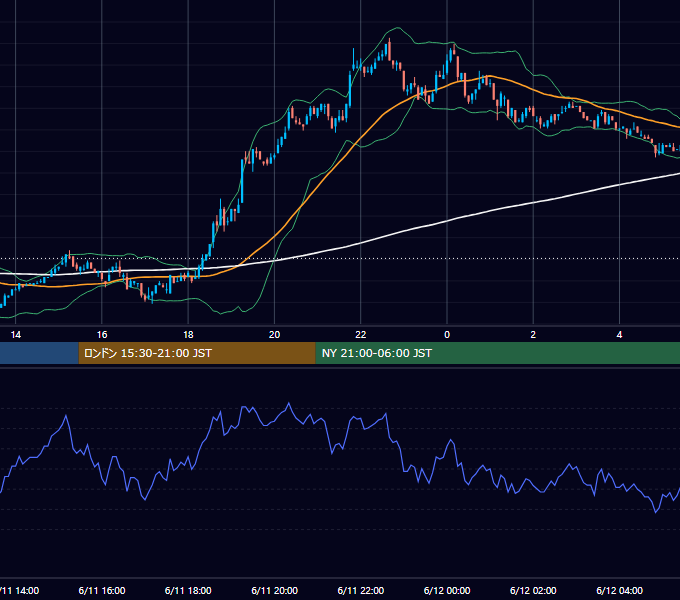Click the 6/11 18:00 date label
680x600 pixels.
[188, 590]
